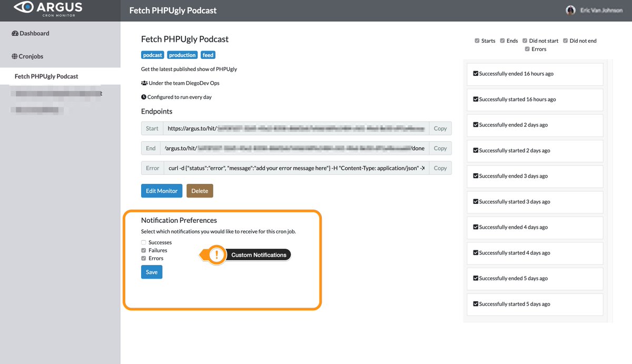
Task: Click the Dashboard gauge icon
Action: tap(15, 33)
